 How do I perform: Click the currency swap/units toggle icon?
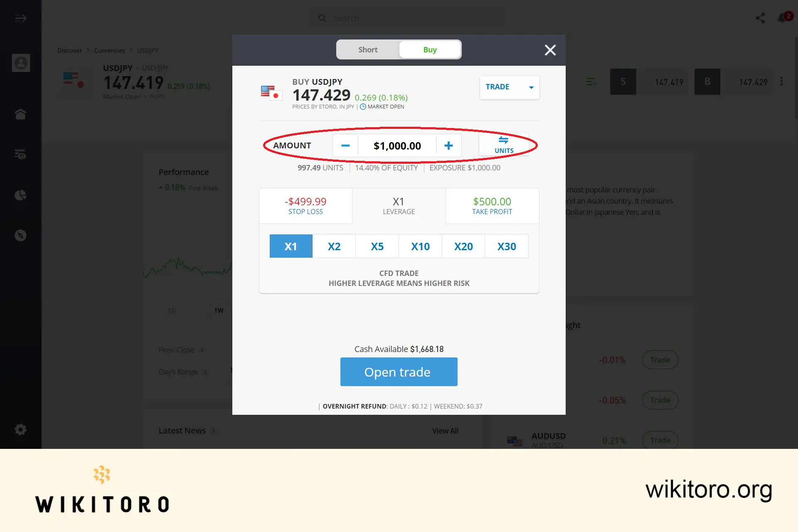pyautogui.click(x=503, y=144)
